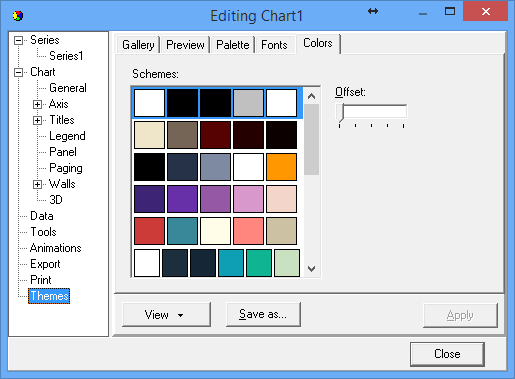The image size is (515, 379).
Task: Click the red window close button
Action: tap(485, 12)
